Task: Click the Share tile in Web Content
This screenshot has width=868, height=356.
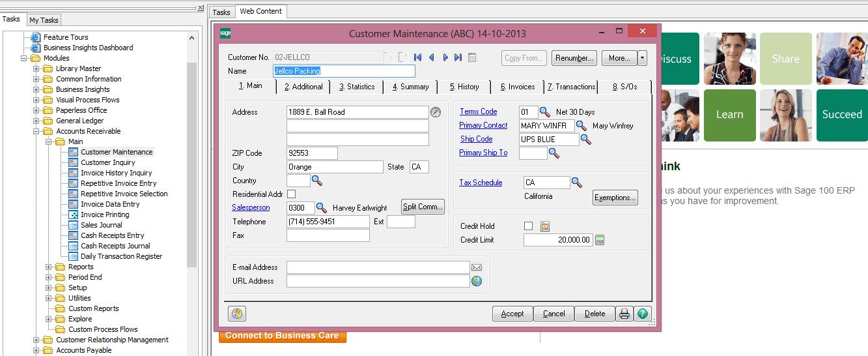Action: pos(786,59)
